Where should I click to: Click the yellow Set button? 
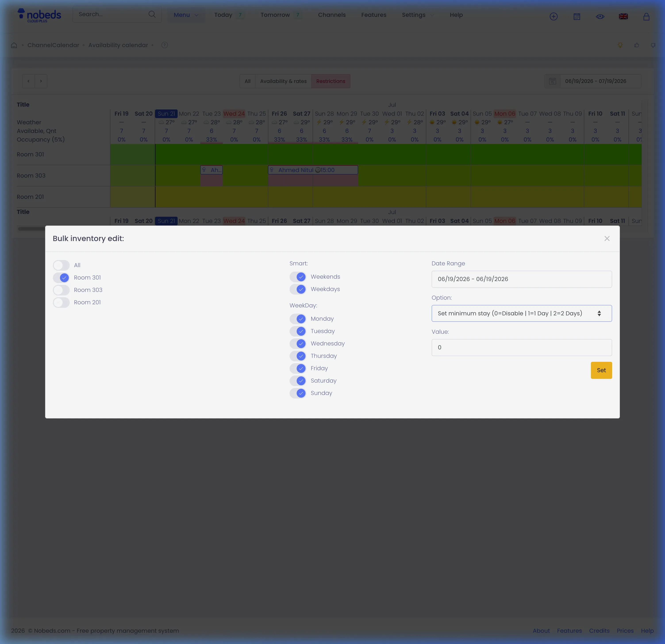601,370
